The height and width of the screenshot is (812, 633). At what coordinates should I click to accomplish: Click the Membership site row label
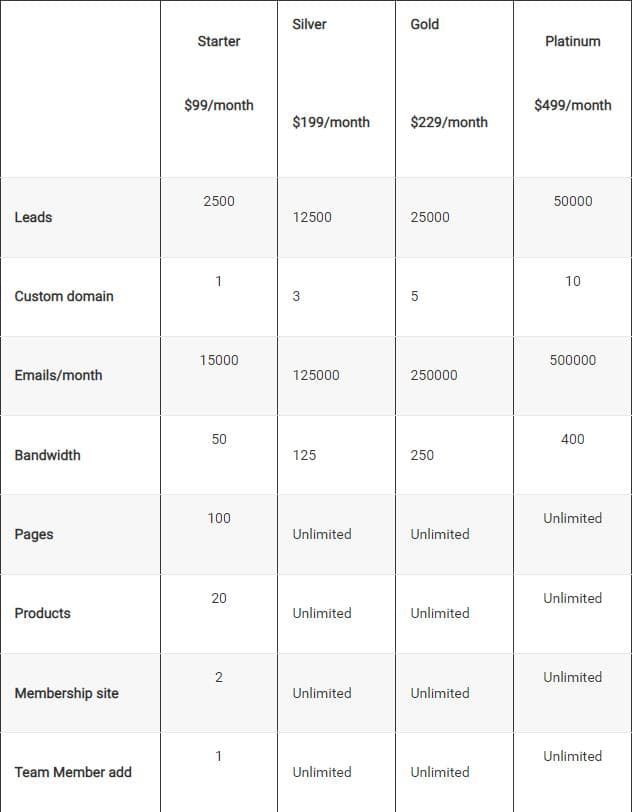click(x=66, y=693)
